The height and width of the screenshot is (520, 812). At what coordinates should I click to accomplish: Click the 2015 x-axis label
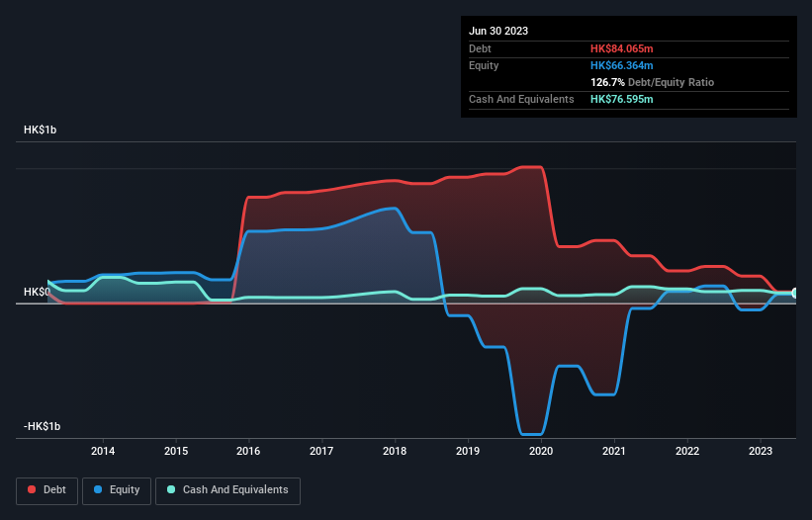click(x=176, y=451)
